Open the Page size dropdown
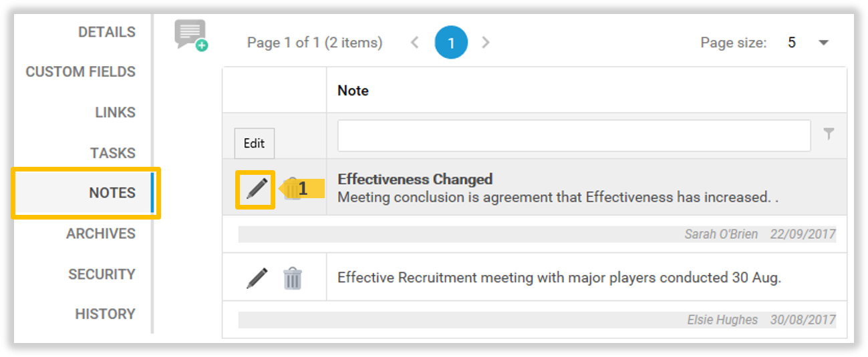Screen dimensions: 868x357 click(x=823, y=43)
